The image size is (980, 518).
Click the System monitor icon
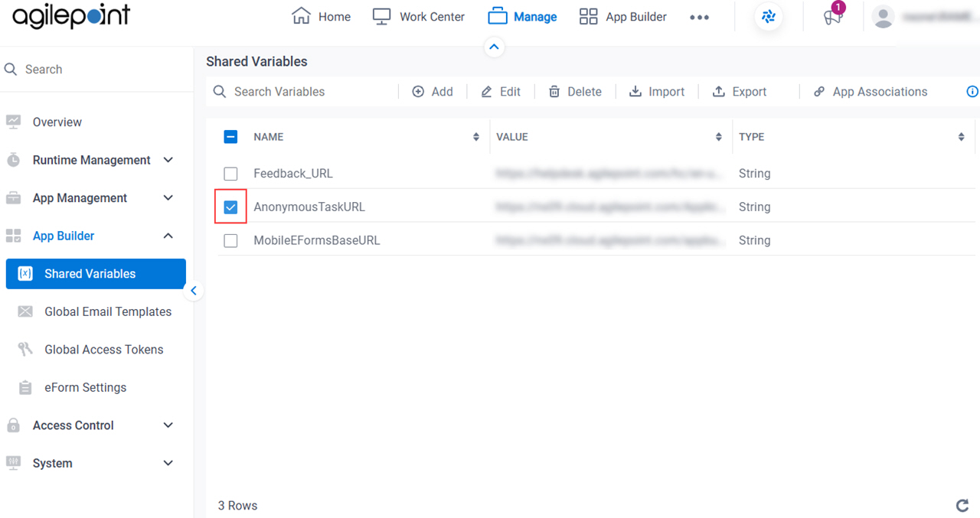click(x=13, y=463)
